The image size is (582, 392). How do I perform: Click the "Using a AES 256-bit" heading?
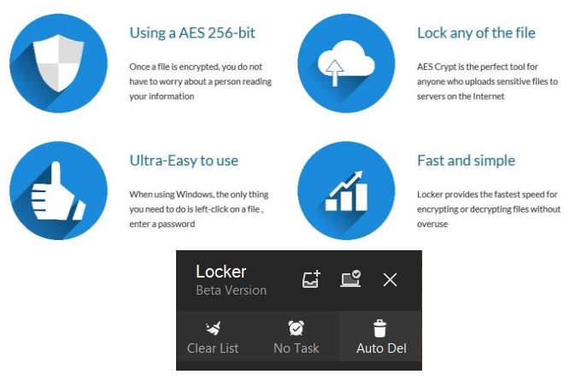coord(192,33)
